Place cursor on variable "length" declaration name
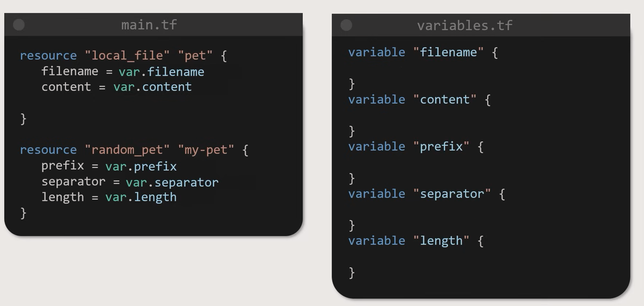 (441, 241)
